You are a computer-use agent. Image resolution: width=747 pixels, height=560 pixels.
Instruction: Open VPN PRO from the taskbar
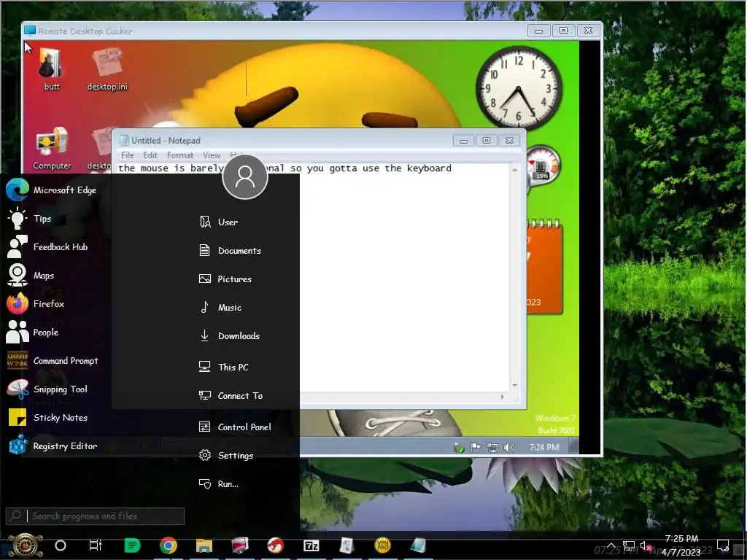pos(382,545)
